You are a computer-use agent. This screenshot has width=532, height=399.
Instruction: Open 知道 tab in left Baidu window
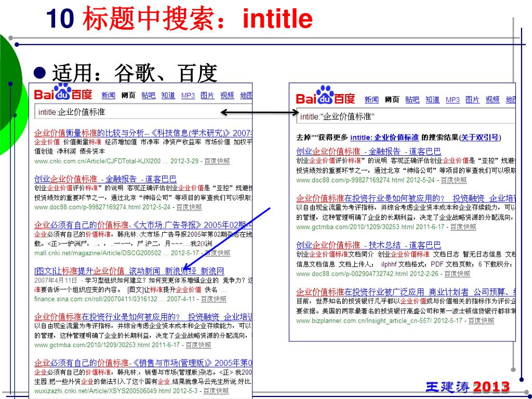pos(168,96)
